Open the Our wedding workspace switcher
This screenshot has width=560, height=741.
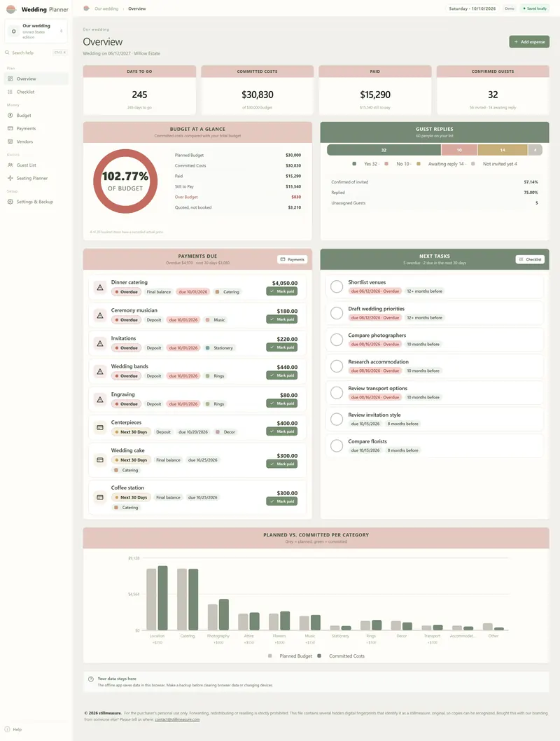click(36, 32)
